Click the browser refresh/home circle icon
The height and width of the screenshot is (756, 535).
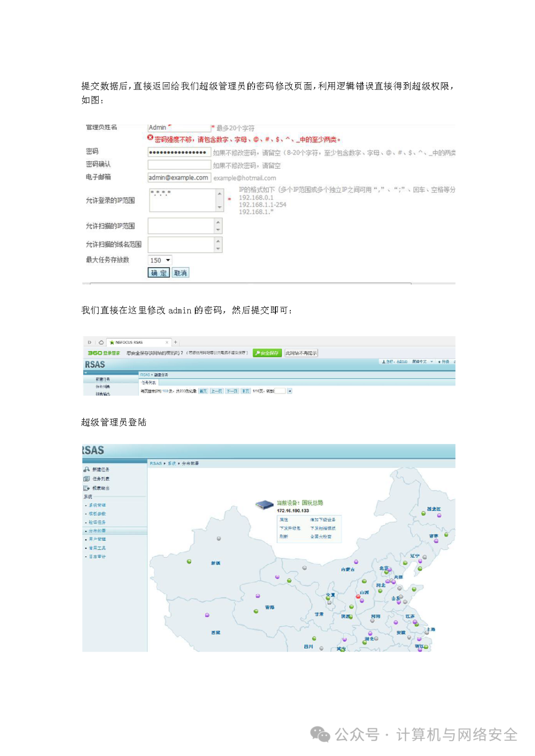tap(101, 342)
